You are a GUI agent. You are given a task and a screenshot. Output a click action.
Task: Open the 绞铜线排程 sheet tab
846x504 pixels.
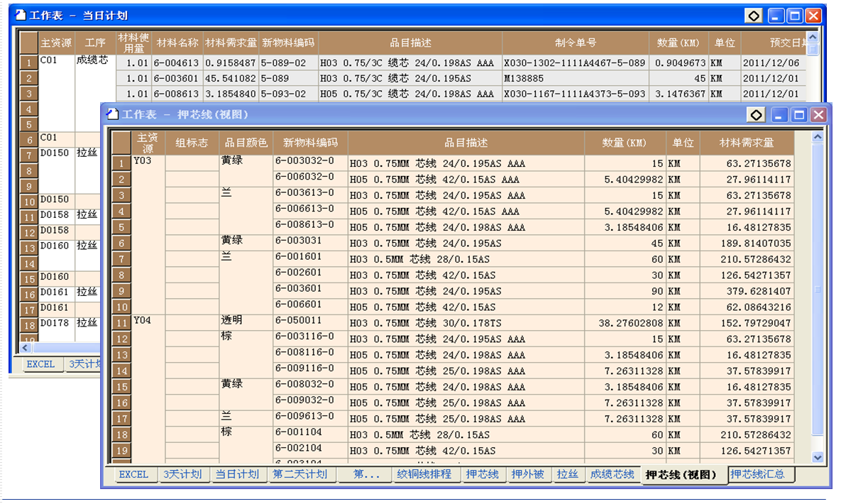(x=424, y=474)
